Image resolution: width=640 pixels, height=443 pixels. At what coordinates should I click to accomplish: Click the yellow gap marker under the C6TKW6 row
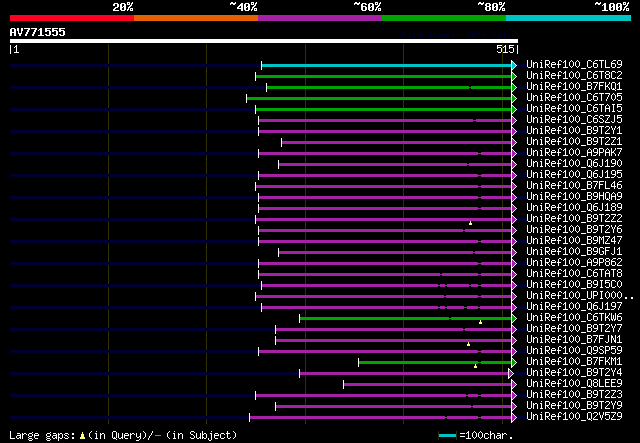pyautogui.click(x=480, y=323)
